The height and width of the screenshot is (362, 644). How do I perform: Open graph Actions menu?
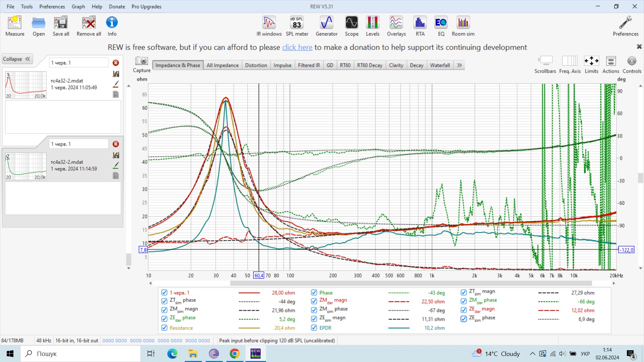(610, 65)
